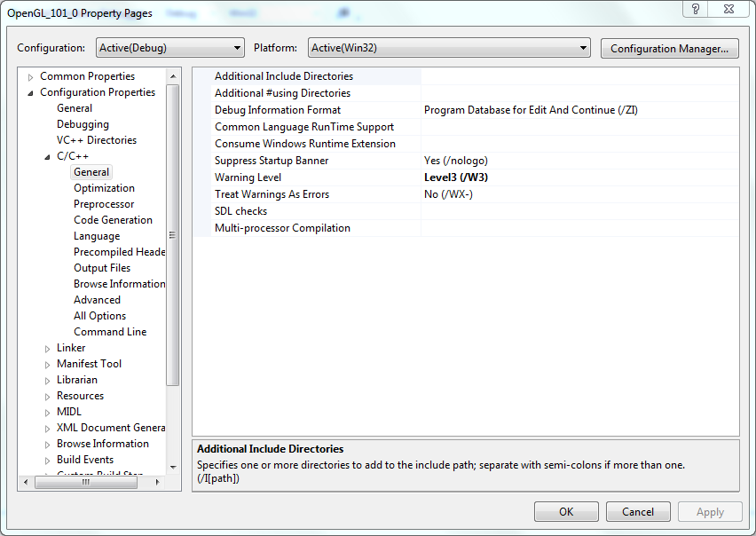Select the Common Properties tree item

click(87, 76)
